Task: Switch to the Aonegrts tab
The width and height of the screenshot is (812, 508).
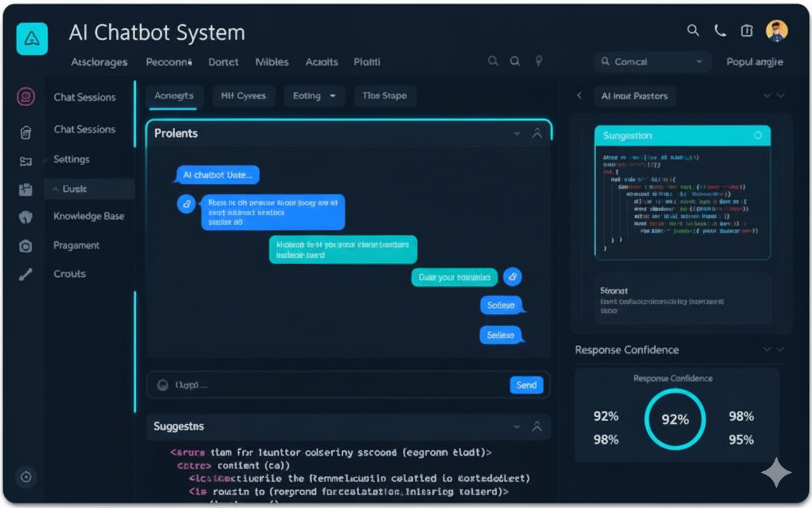Action: [x=174, y=96]
